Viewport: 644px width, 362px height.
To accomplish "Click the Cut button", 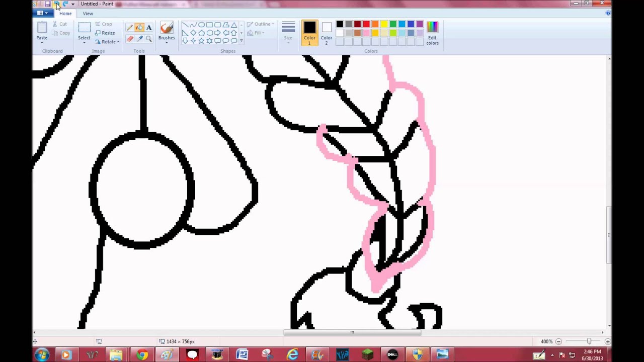I will 60,24.
